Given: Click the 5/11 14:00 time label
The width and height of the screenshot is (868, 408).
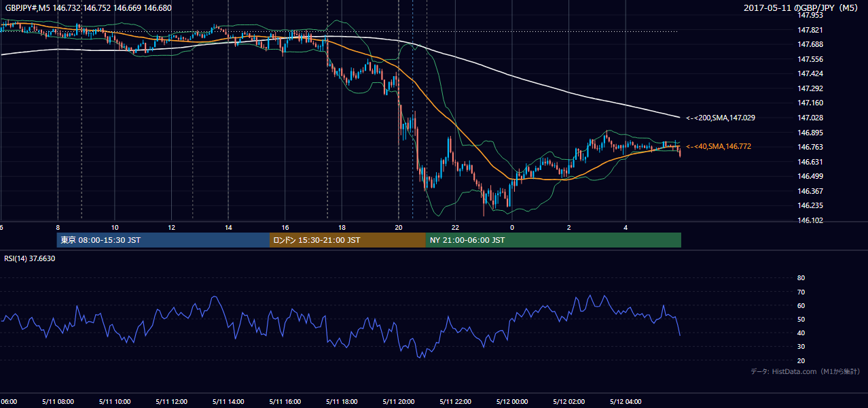Looking at the screenshot, I should [x=228, y=401].
